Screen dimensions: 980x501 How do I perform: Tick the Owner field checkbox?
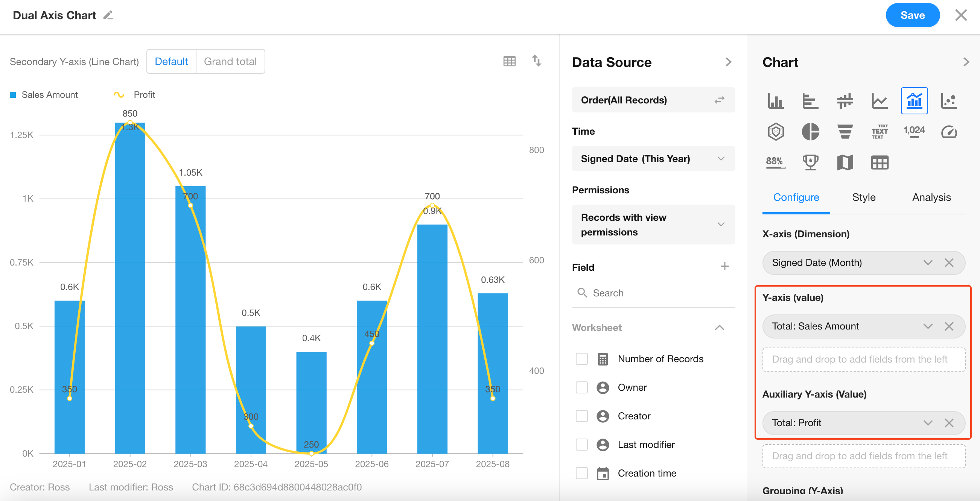[x=581, y=387]
